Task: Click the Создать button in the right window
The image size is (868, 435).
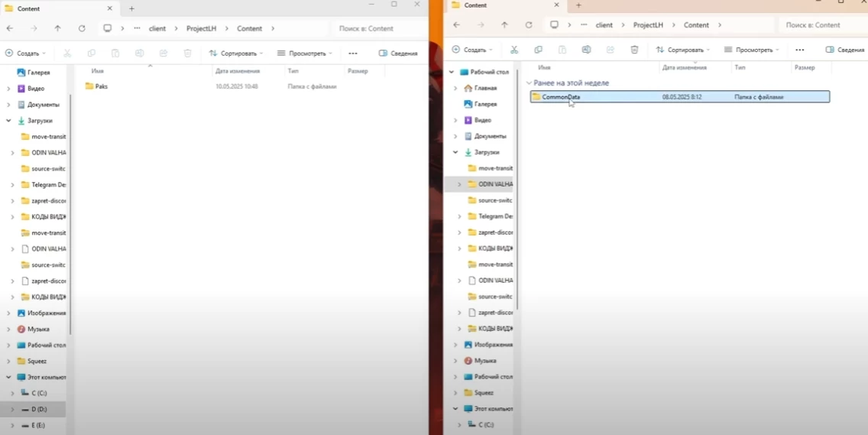Action: click(x=470, y=50)
